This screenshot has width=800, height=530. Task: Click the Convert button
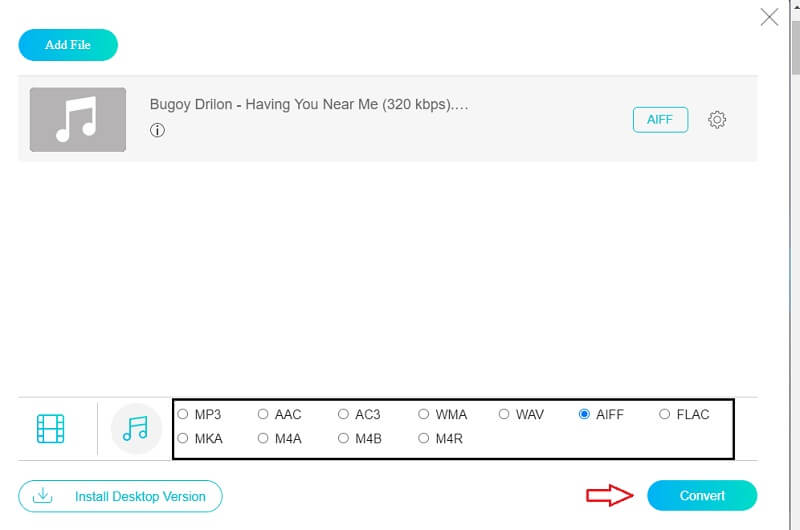[702, 496]
